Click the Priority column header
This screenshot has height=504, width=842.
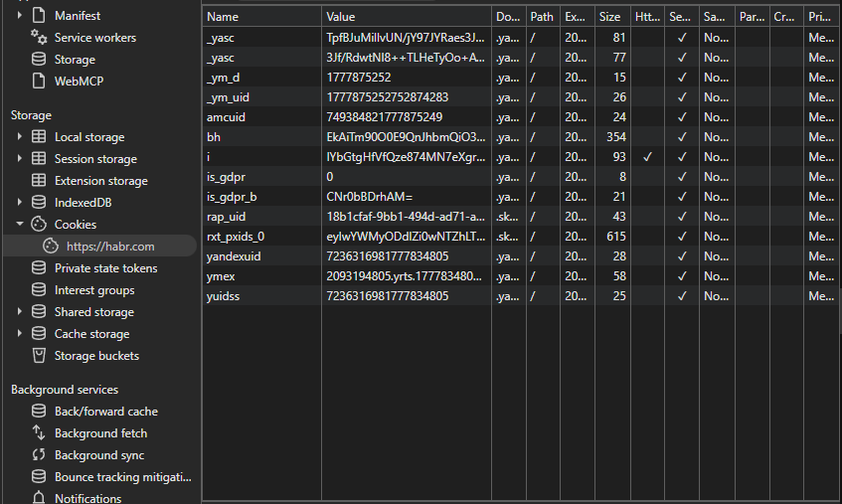[x=823, y=17]
